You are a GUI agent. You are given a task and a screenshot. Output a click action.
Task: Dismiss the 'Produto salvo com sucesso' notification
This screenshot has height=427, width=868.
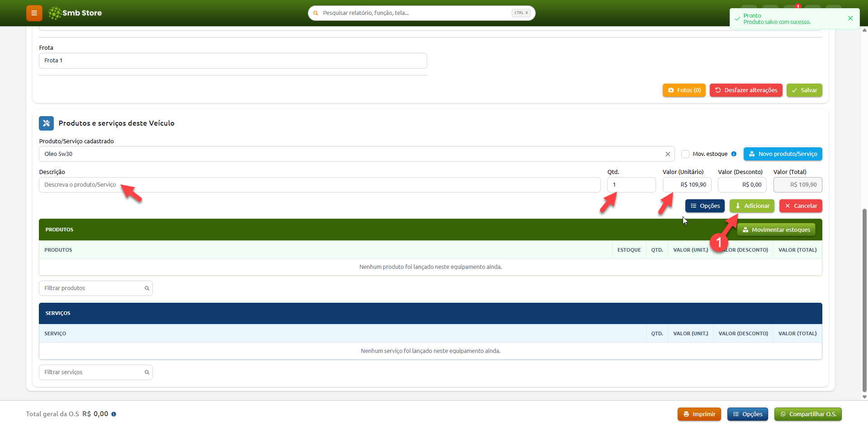click(x=850, y=19)
